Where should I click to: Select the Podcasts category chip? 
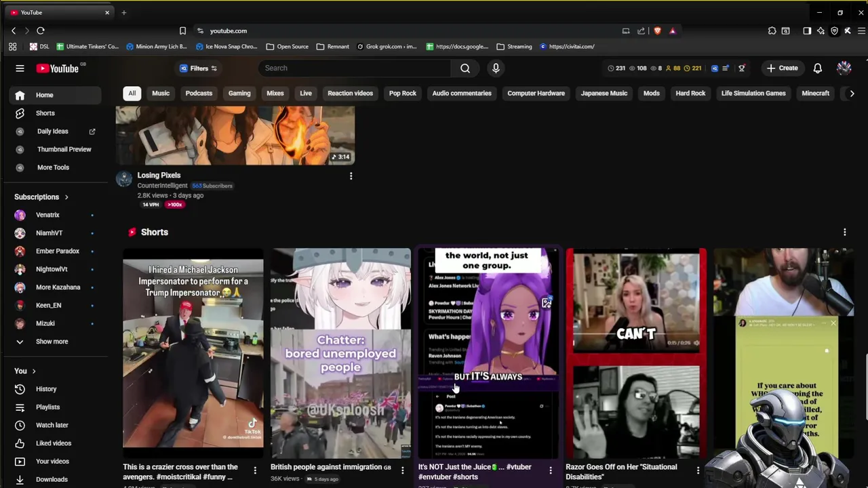tap(199, 94)
